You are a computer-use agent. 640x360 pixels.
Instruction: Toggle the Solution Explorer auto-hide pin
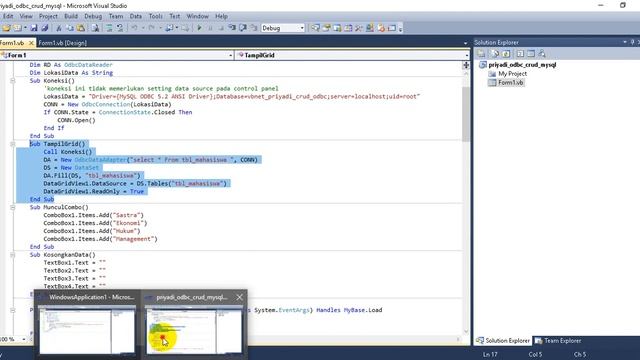pos(632,42)
